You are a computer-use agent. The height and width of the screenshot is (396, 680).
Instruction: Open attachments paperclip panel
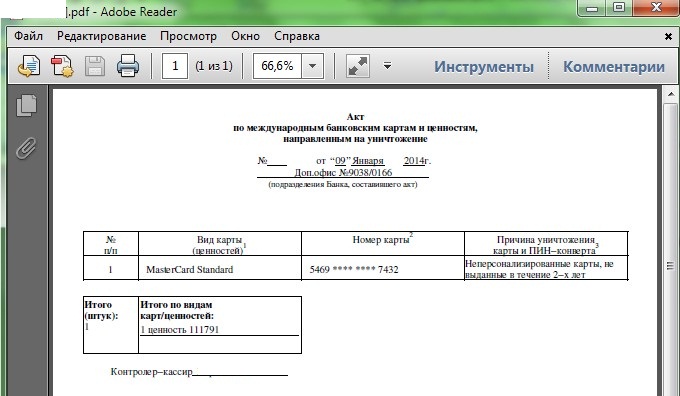[26, 148]
